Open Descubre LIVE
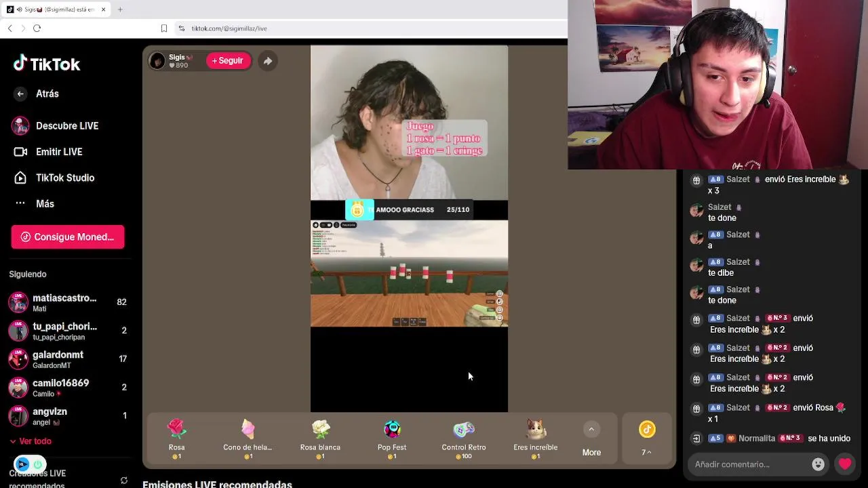Image resolution: width=868 pixels, height=488 pixels. [56, 126]
